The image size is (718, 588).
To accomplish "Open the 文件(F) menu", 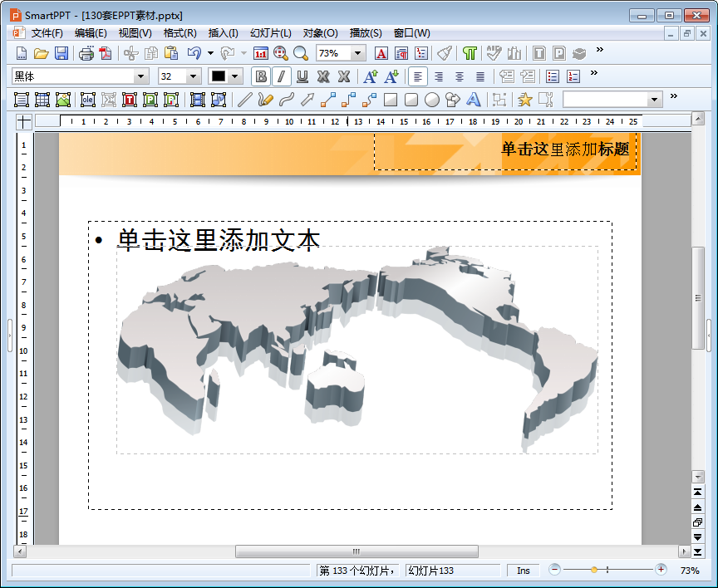I will click(47, 33).
